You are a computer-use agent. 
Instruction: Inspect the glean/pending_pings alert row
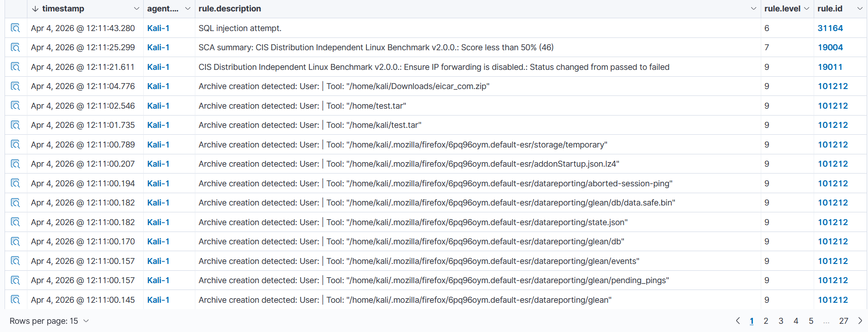pos(16,280)
